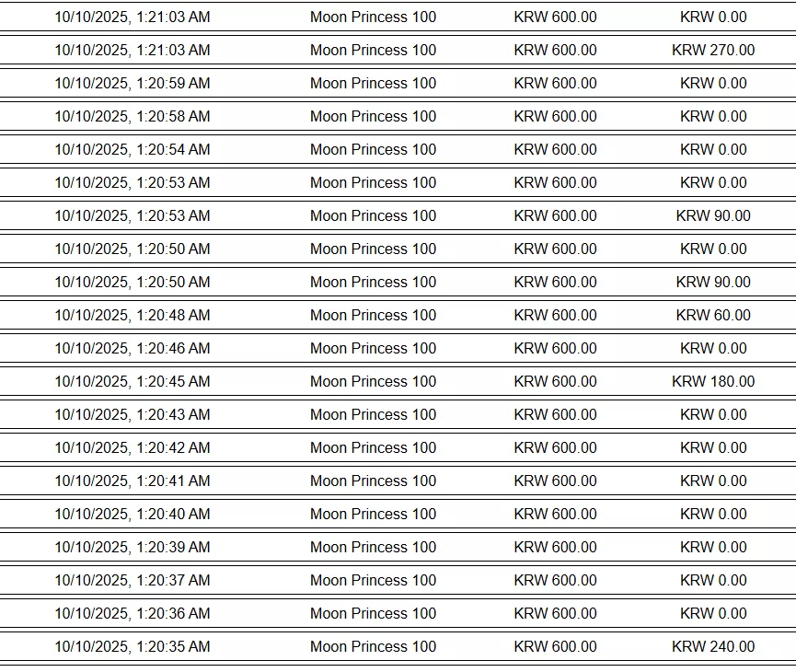Screen dimensions: 796x672
Task: Select the 1:20:36 AM timestamp
Action: [x=132, y=613]
